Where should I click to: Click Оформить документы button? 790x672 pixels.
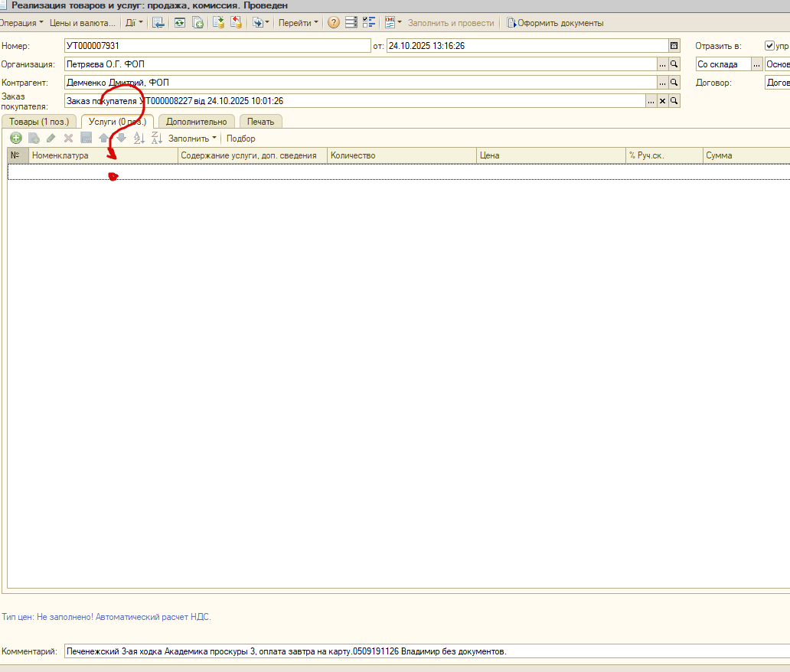coord(555,23)
